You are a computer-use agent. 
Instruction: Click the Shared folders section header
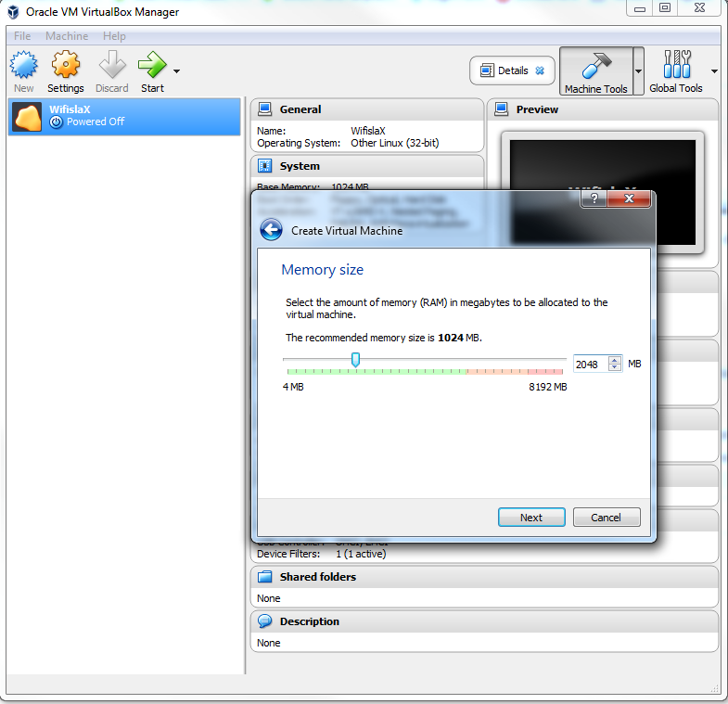[x=484, y=577]
